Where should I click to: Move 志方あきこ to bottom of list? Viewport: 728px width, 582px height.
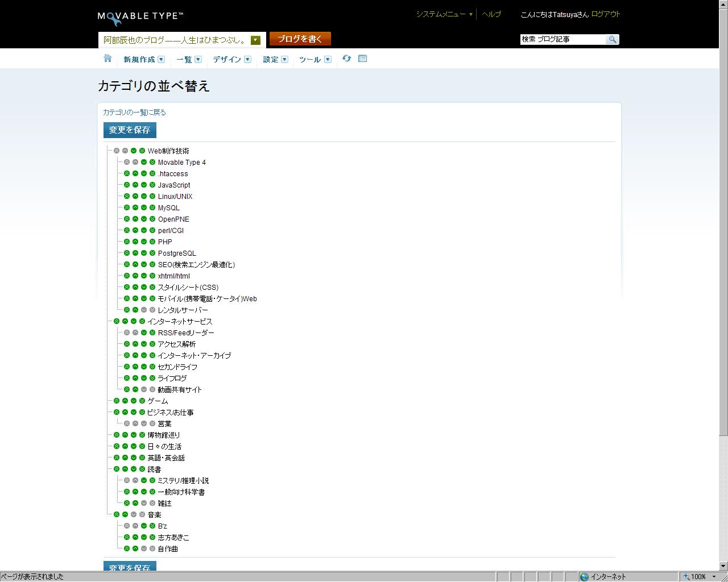152,537
